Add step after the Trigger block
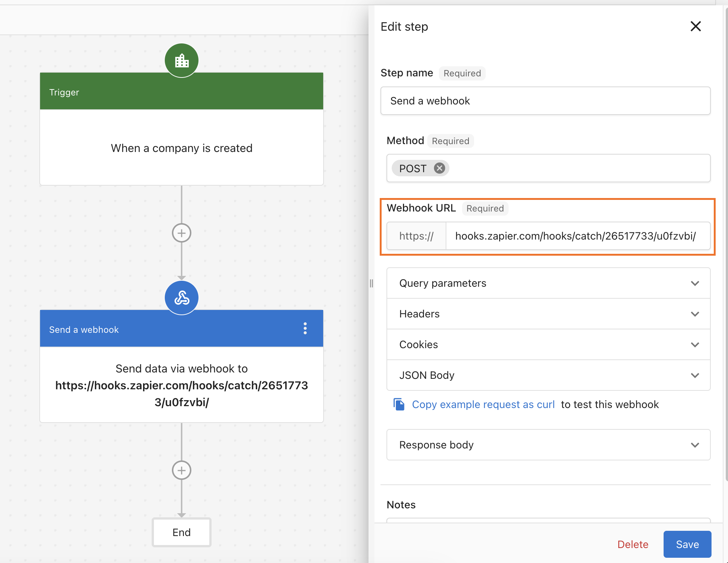This screenshot has height=563, width=728. click(x=182, y=233)
